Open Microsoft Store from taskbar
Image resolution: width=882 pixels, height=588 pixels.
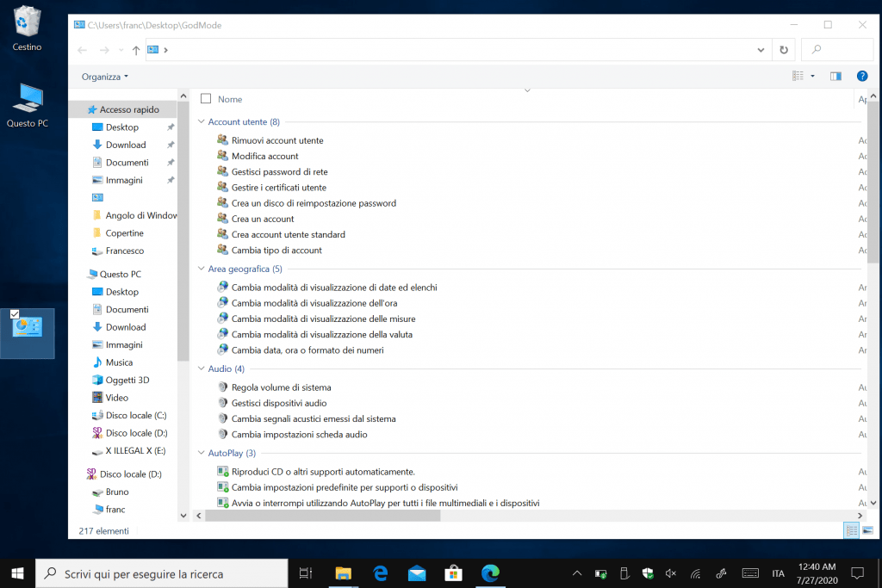point(453,573)
